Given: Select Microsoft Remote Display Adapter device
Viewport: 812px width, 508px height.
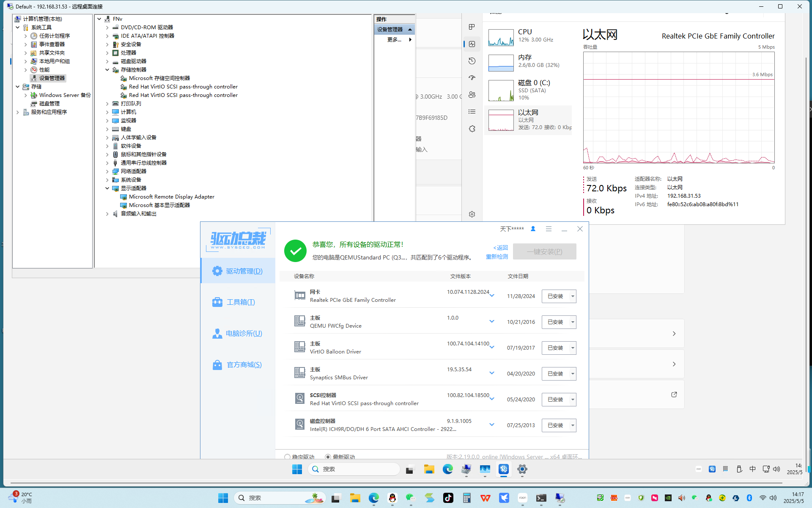Looking at the screenshot, I should coord(167,196).
